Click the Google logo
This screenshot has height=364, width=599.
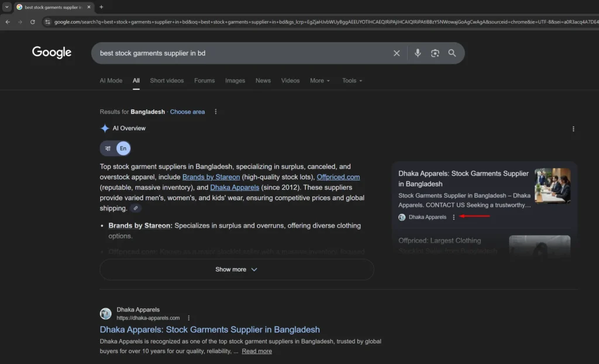(x=51, y=53)
